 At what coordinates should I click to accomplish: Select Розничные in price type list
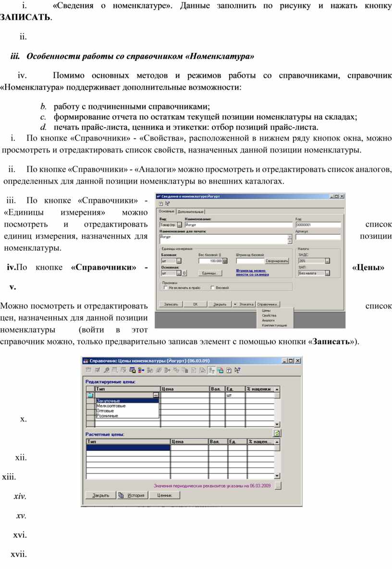(x=127, y=416)
